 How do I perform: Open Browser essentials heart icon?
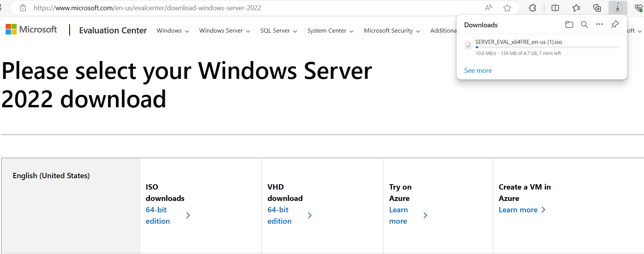[x=638, y=8]
